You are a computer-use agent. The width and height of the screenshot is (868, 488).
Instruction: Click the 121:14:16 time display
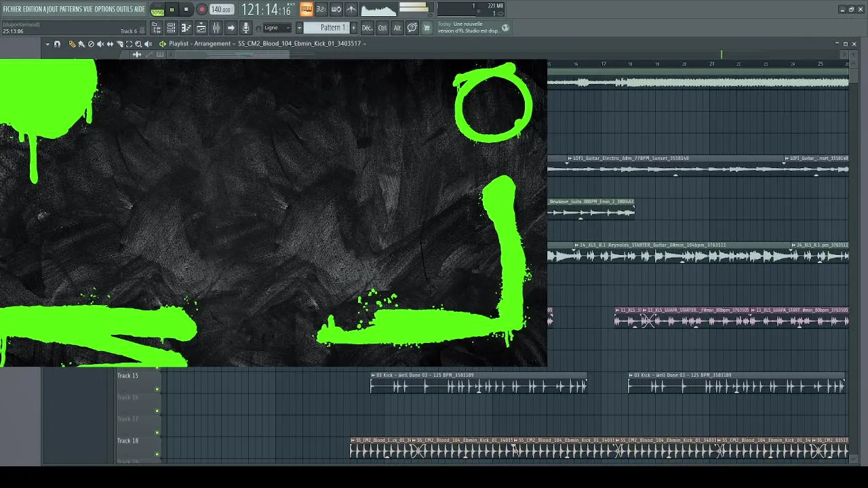(x=266, y=9)
